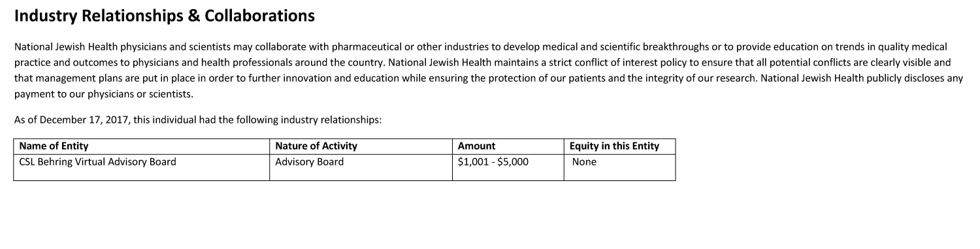Select the $1,001 - $5,000 amount cell

[x=508, y=167]
